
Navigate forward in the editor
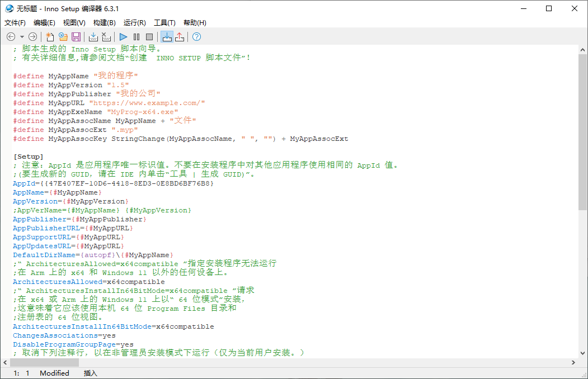32,37
